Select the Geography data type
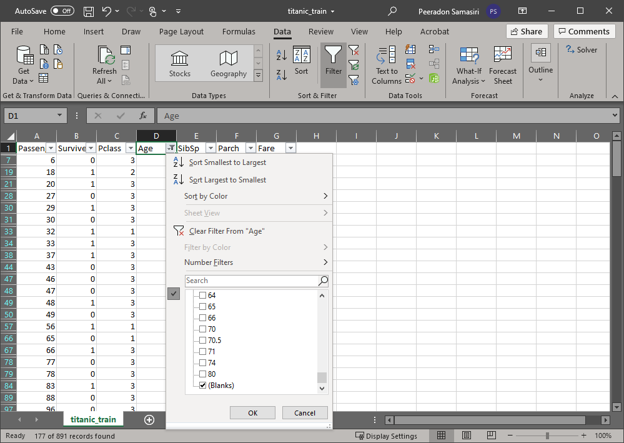The width and height of the screenshot is (624, 443). (228, 64)
